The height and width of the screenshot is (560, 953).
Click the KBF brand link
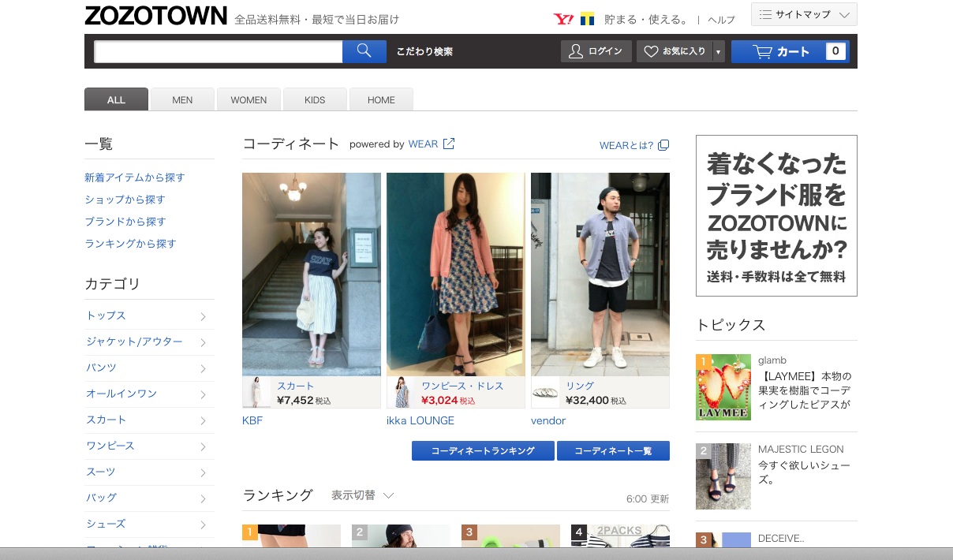click(x=252, y=420)
